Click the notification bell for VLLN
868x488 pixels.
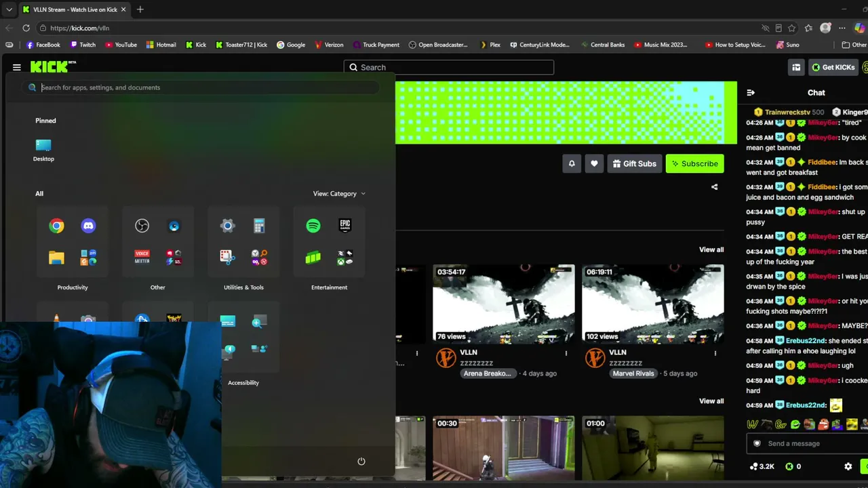(572, 163)
